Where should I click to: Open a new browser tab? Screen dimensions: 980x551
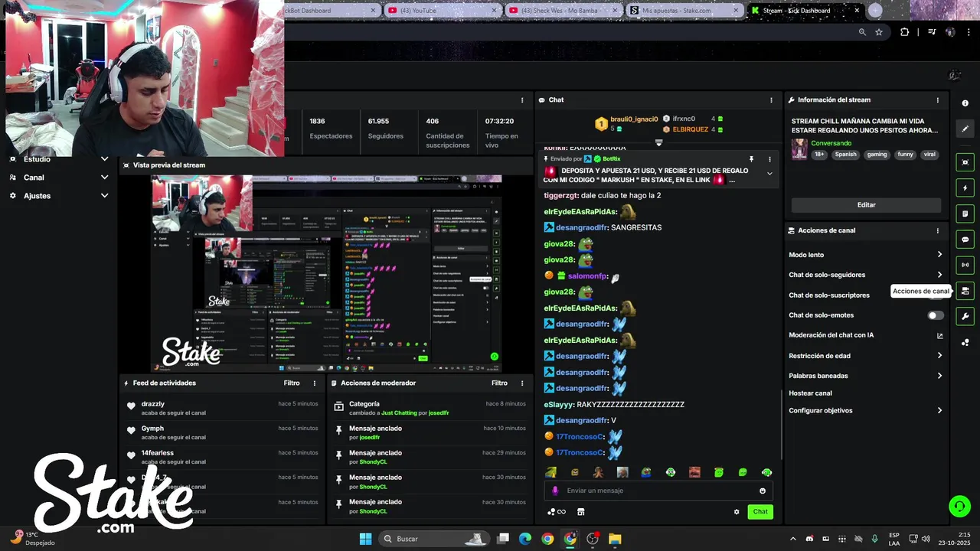pyautogui.click(x=875, y=11)
